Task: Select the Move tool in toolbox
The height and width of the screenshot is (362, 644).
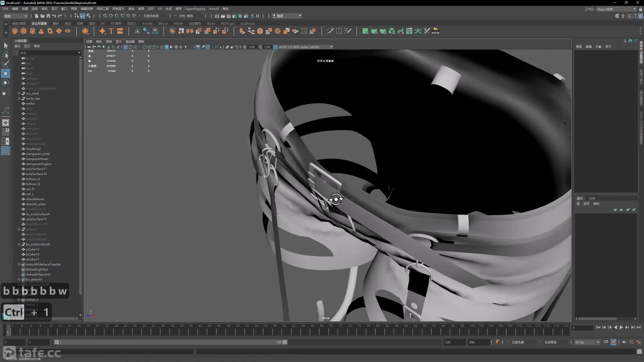Action: (x=6, y=73)
